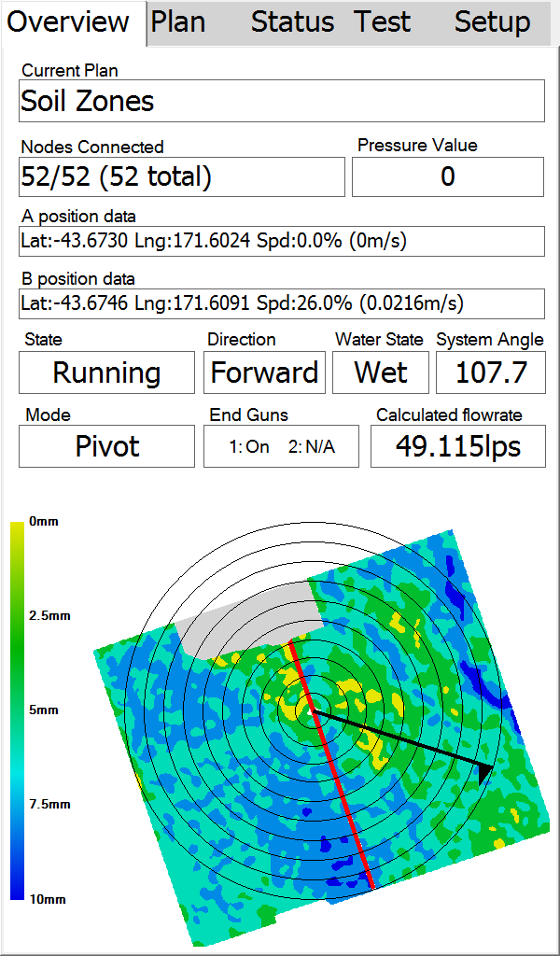
Task: Click the white pivot center point on map
Action: (311, 712)
